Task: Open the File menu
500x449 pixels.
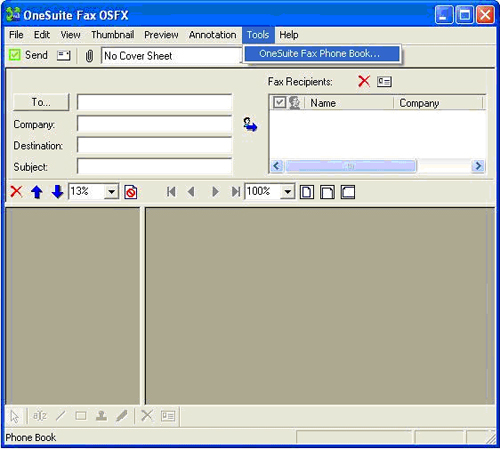Action: [x=16, y=35]
